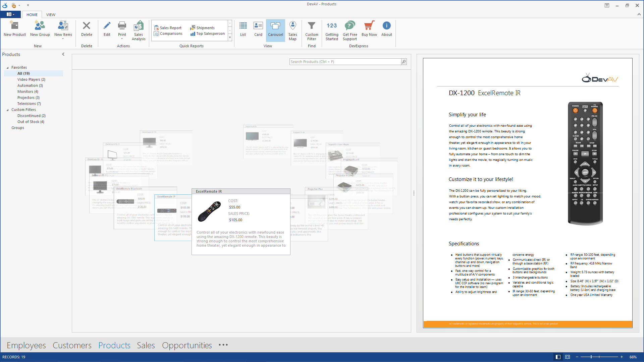
Task: Click the Buy Now cart icon
Action: 369,26
